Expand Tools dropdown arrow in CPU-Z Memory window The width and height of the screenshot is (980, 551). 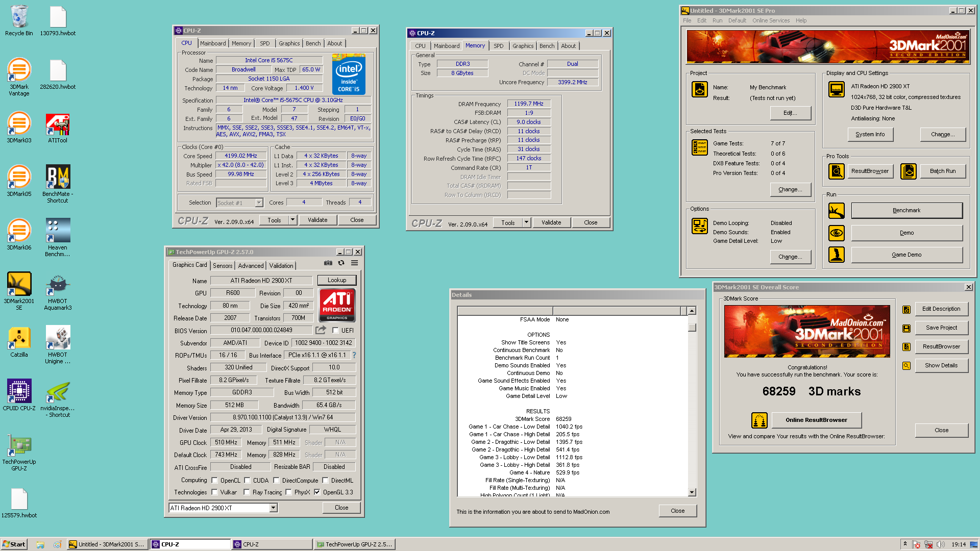coord(526,222)
